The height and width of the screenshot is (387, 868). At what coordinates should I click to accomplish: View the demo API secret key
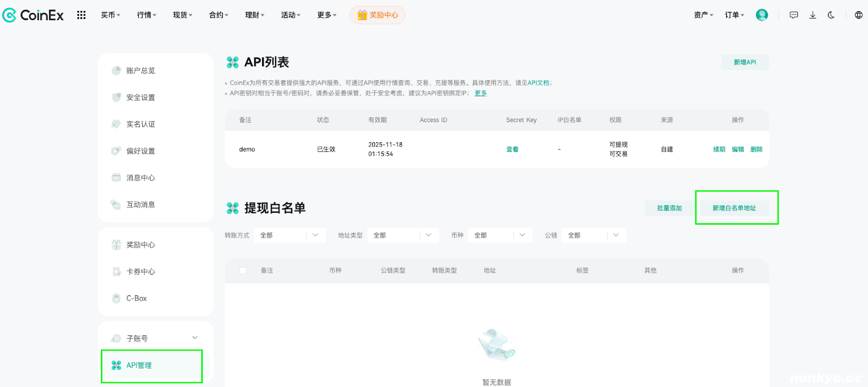pyautogui.click(x=512, y=149)
